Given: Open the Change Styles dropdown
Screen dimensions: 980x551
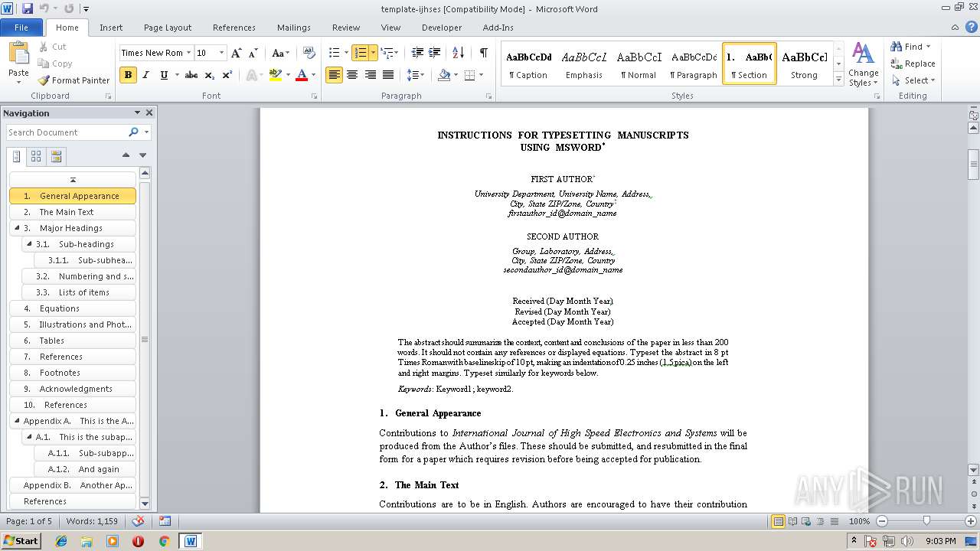Looking at the screenshot, I should [864, 64].
